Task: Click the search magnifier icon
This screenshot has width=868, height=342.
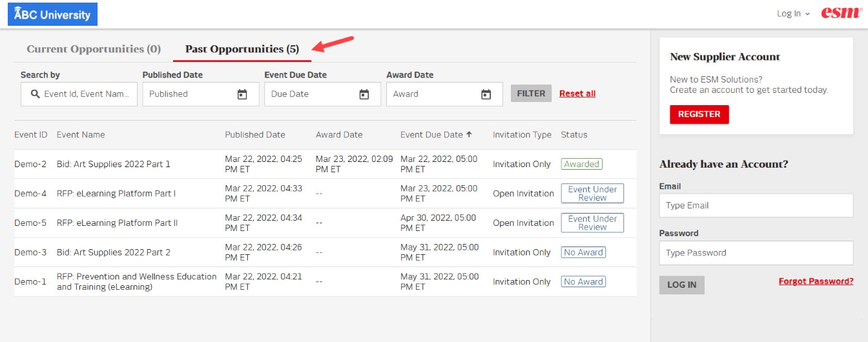Action: coord(35,94)
